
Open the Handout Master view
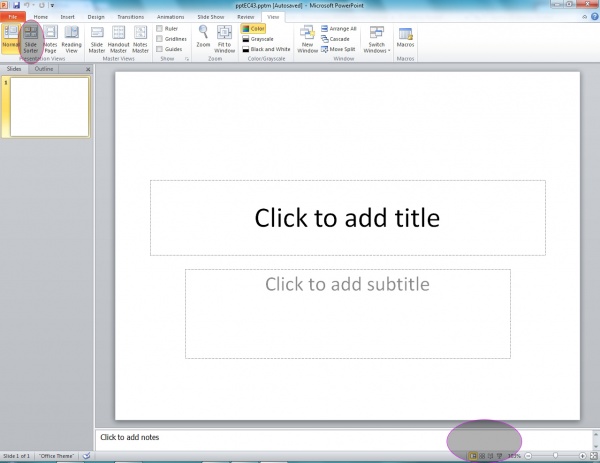click(x=119, y=39)
